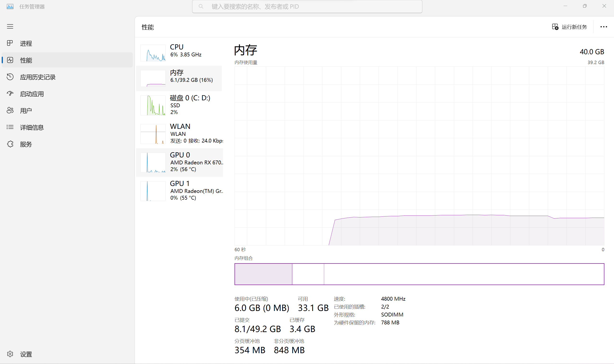The image size is (614, 364).
Task: Open the 进程 page icon
Action: tap(10, 43)
